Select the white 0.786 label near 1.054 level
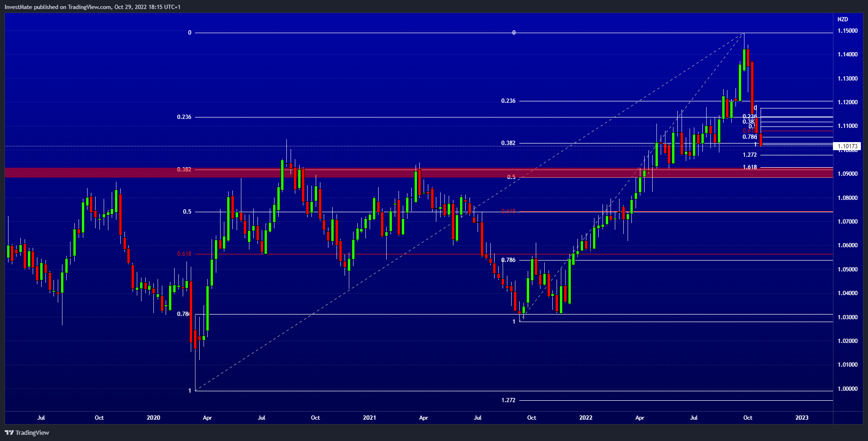The width and height of the screenshot is (868, 441). [508, 260]
